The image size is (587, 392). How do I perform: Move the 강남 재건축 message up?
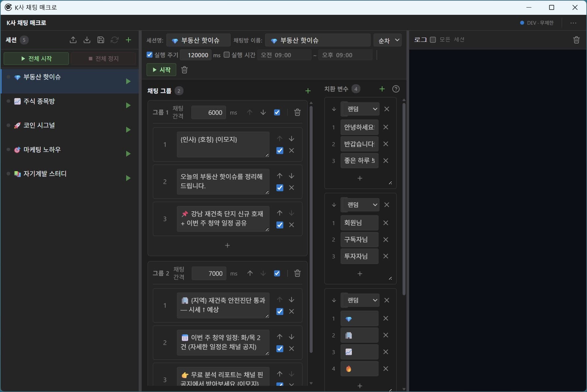point(280,213)
